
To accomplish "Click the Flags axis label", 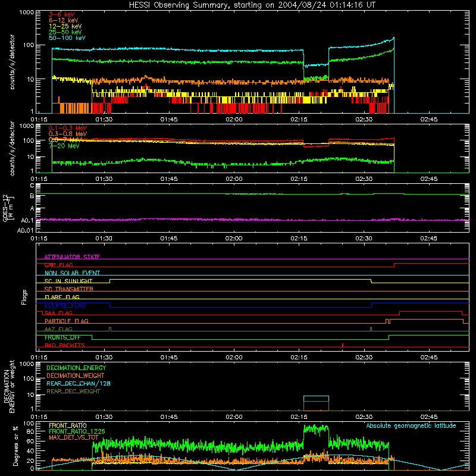I will (x=24, y=297).
